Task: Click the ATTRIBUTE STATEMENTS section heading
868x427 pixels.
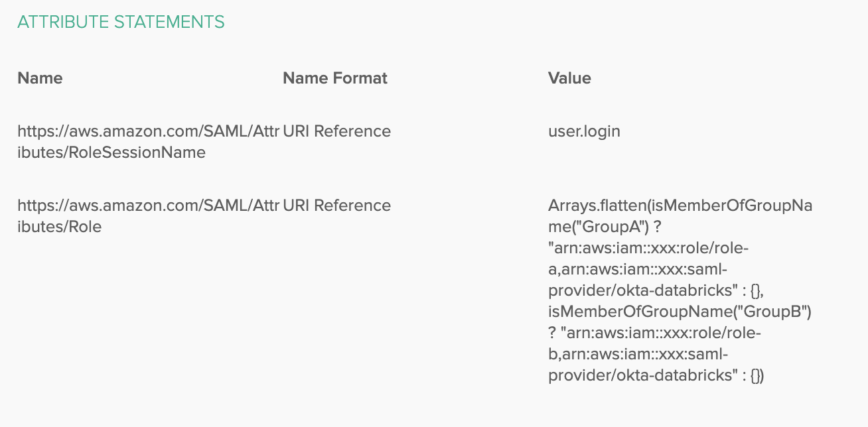Action: (x=121, y=22)
